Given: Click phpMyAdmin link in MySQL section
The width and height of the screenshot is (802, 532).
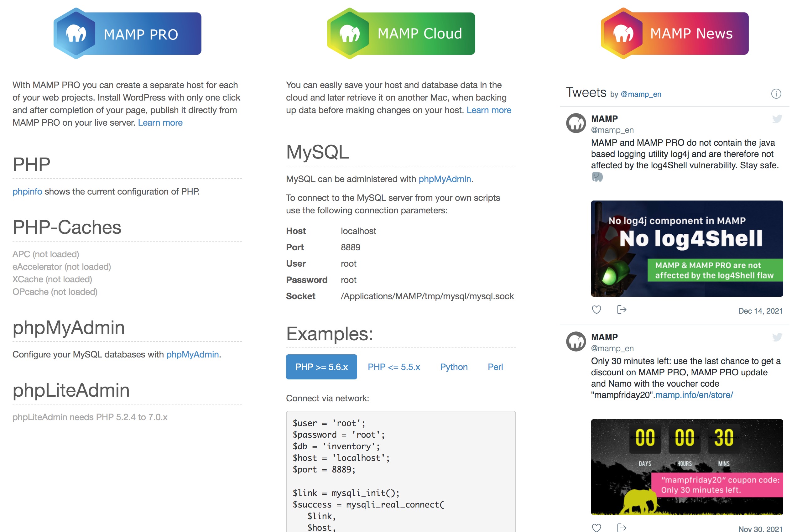Looking at the screenshot, I should click(x=445, y=179).
